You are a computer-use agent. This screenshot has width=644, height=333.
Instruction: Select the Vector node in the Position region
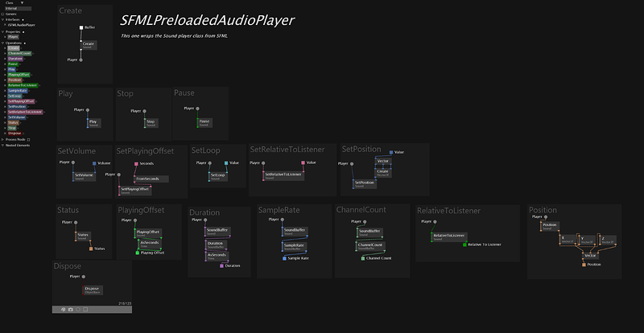(592, 256)
